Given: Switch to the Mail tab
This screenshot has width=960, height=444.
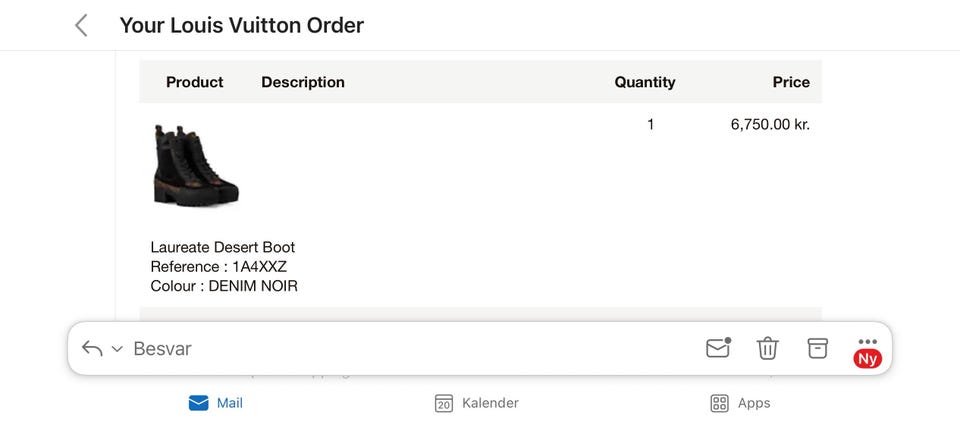Looking at the screenshot, I should [x=216, y=403].
